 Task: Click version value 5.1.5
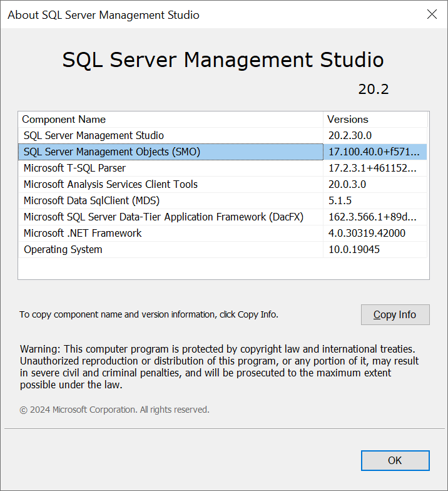(340, 200)
